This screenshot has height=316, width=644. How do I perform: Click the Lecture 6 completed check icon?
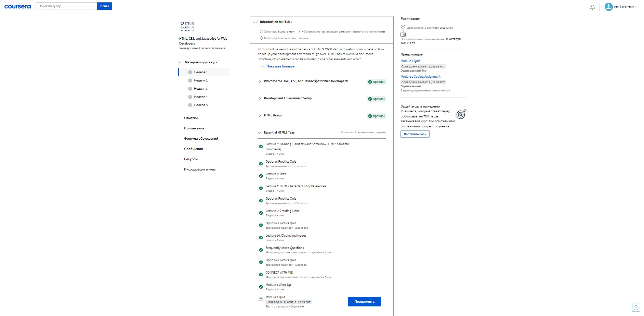coord(261,147)
